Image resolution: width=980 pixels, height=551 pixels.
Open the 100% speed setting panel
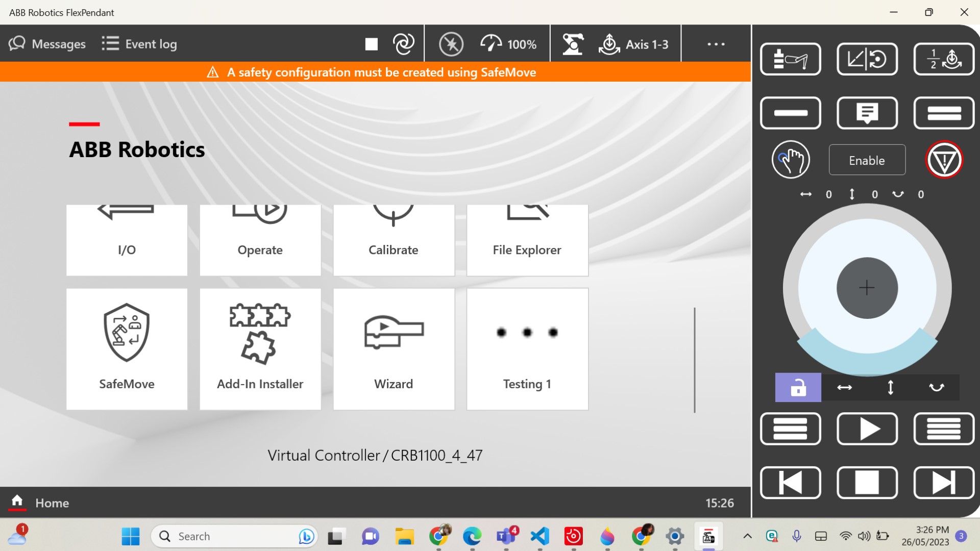coord(508,44)
